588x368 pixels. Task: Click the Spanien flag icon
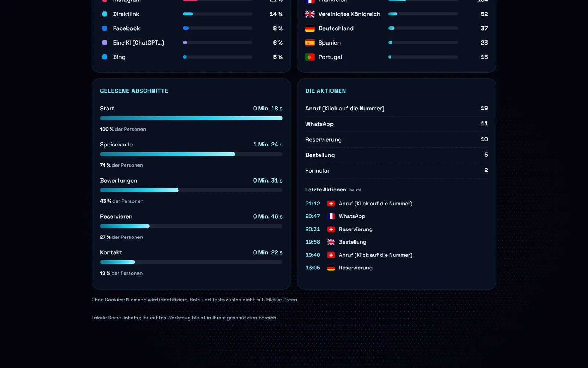click(310, 43)
